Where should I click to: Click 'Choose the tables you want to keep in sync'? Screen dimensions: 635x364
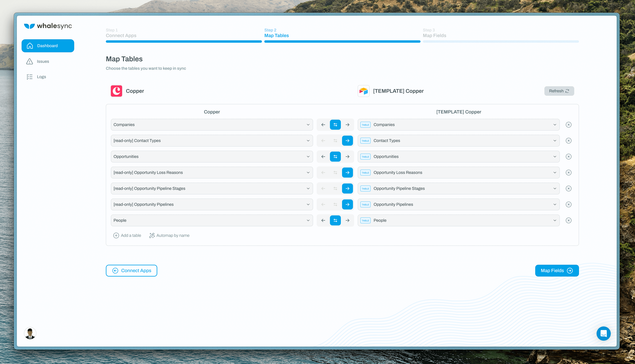coord(146,69)
